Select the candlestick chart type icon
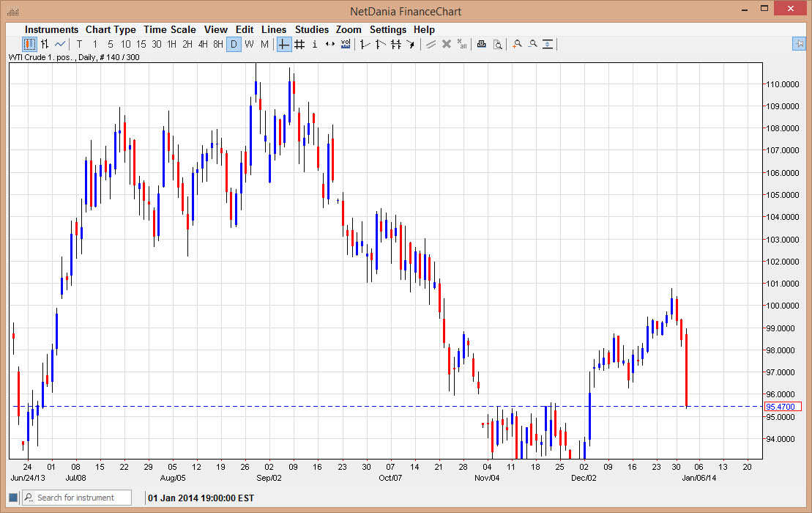This screenshot has height=513, width=812. pyautogui.click(x=29, y=45)
